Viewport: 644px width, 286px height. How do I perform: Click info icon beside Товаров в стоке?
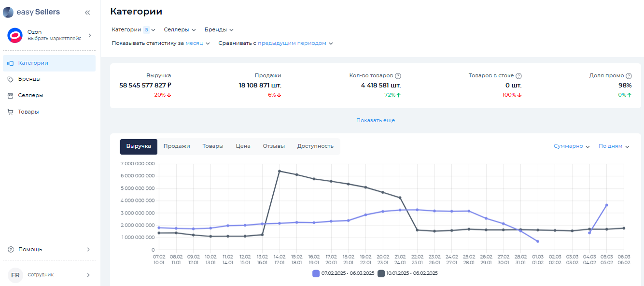click(519, 76)
